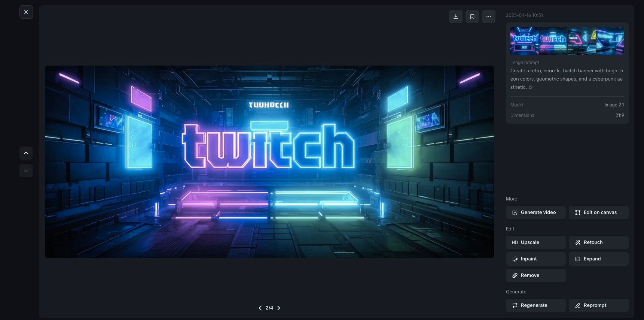
Task: Copy the image prompt text
Action: (531, 87)
